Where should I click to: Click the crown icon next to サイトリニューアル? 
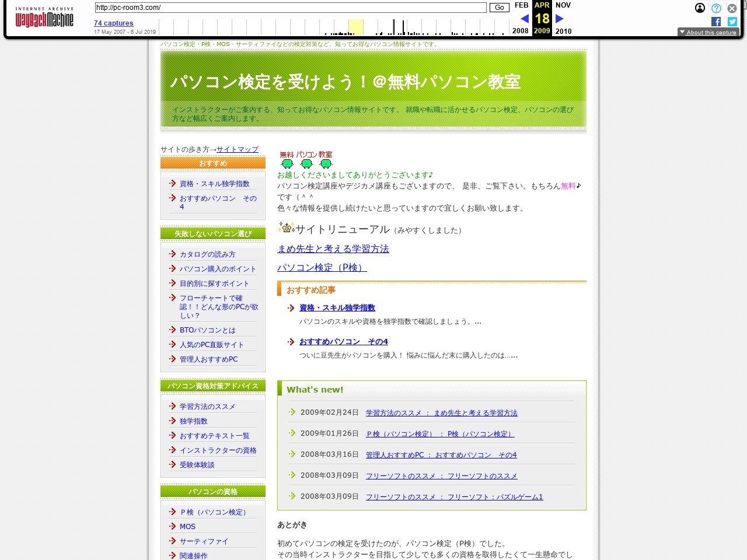coord(285,228)
